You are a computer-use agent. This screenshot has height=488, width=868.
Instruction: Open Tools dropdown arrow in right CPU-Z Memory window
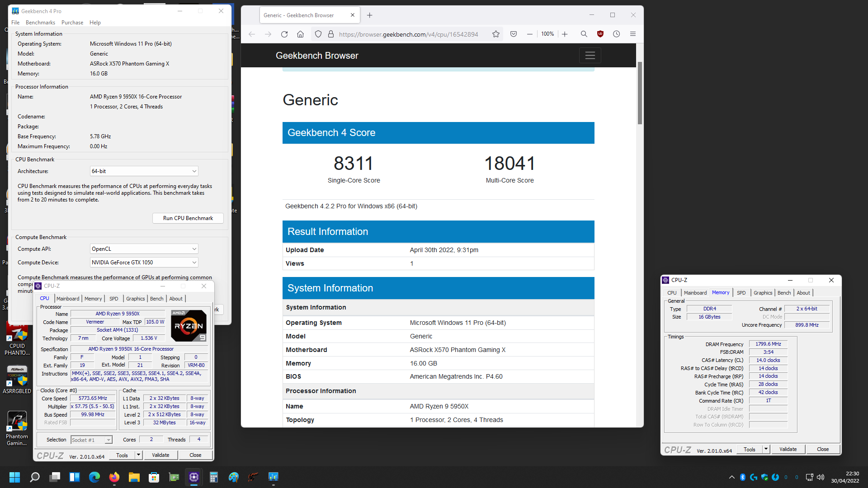point(766,449)
